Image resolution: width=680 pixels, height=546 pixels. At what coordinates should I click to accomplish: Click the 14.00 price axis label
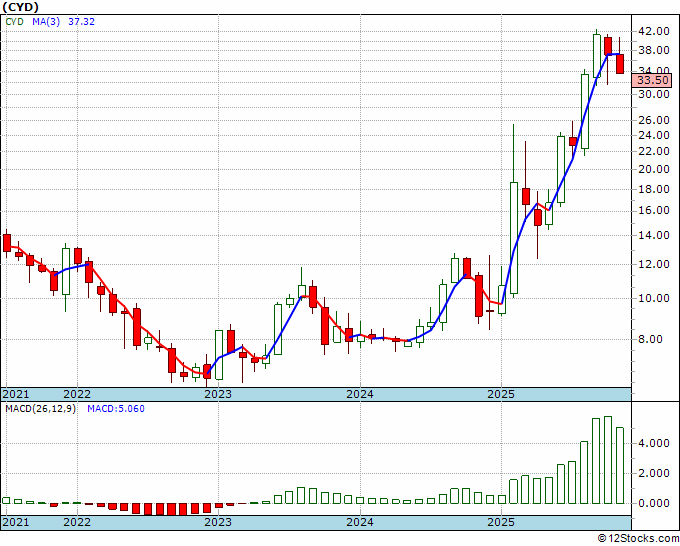pos(654,235)
